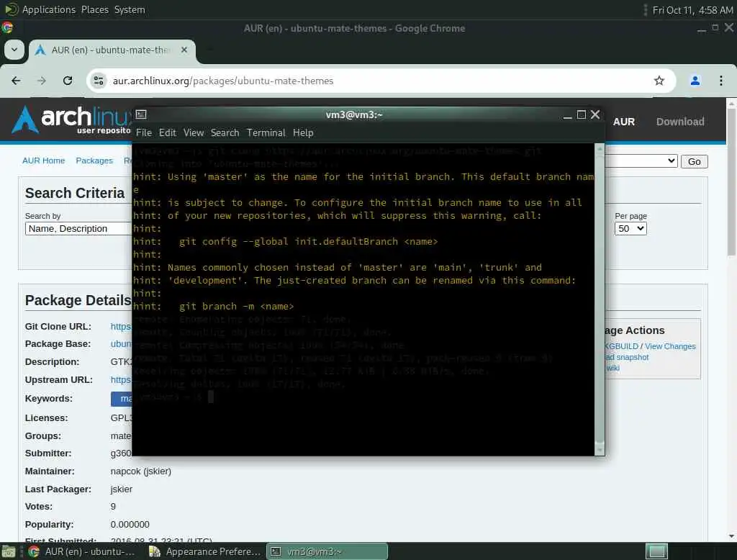Click Chrome's forward navigation arrow
The height and width of the screenshot is (560, 737).
click(x=42, y=81)
